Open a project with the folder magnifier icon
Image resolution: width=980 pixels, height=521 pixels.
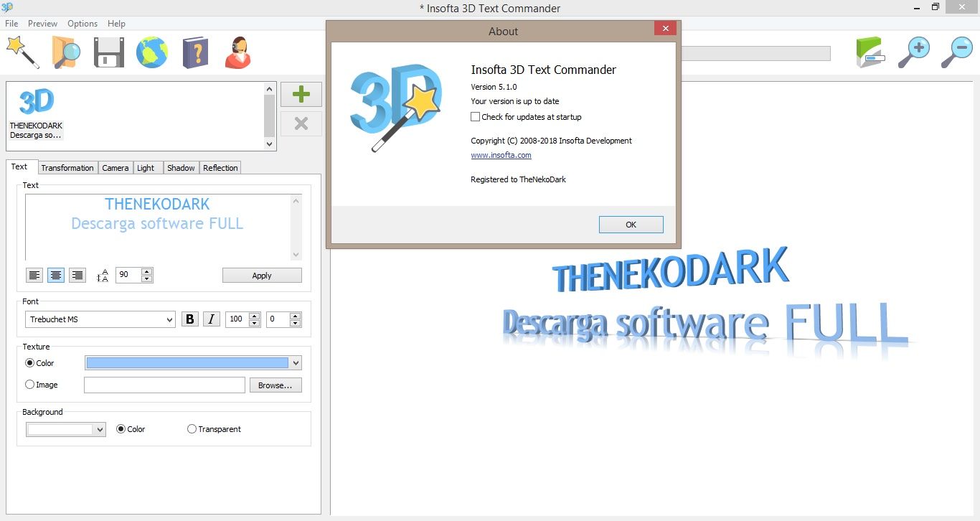point(66,52)
